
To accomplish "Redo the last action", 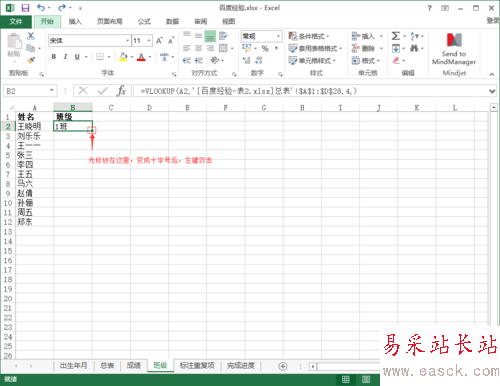I will (62, 7).
